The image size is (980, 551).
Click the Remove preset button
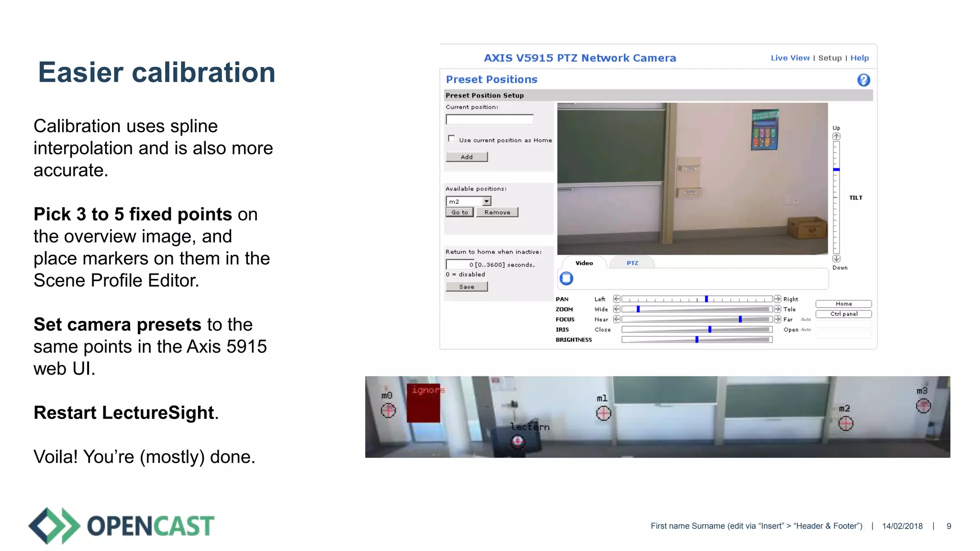497,212
